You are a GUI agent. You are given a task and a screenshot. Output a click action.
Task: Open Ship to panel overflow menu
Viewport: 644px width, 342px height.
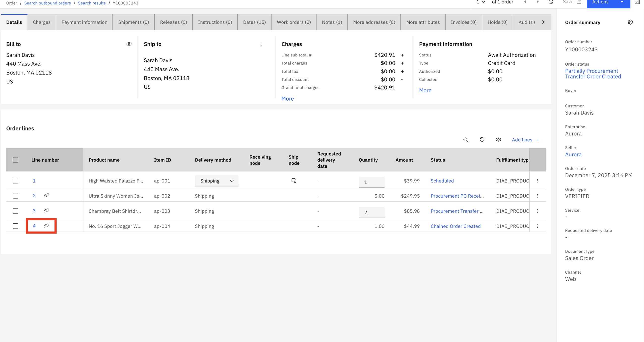point(261,44)
